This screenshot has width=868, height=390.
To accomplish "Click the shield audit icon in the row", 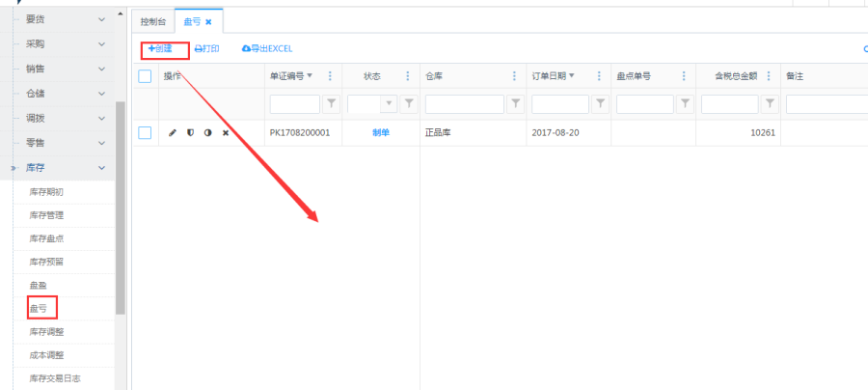I will pyautogui.click(x=190, y=133).
